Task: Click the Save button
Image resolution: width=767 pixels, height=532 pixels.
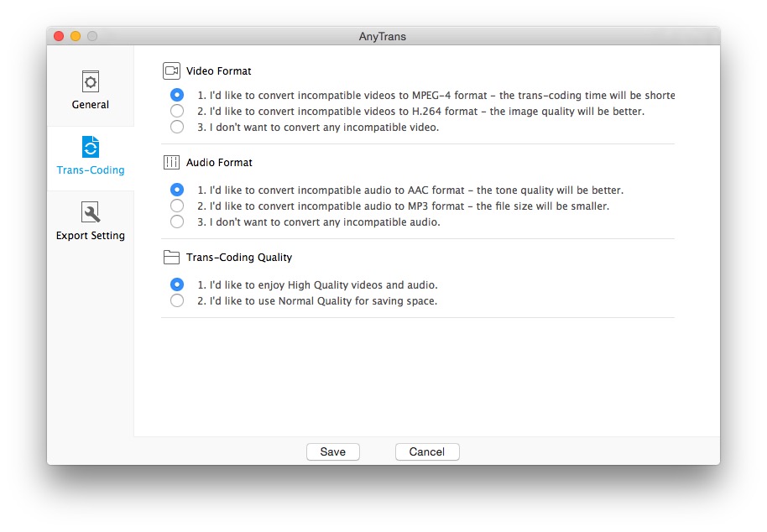Action: point(332,451)
